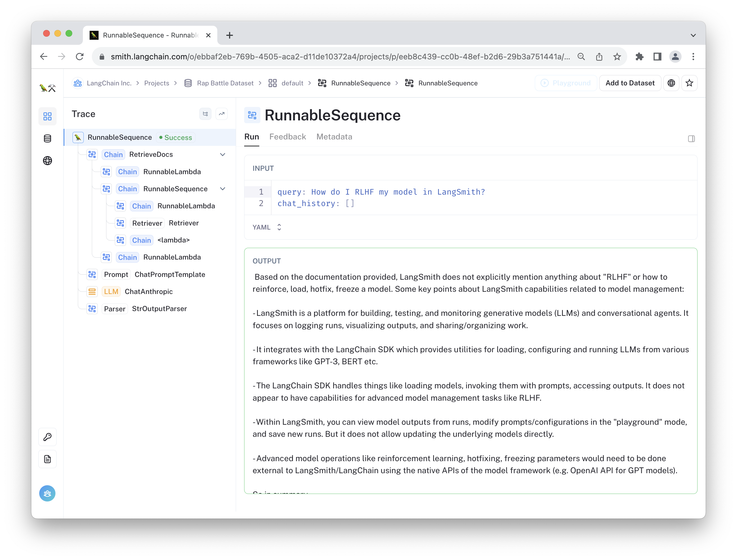Click the Success status badge

coord(176,137)
